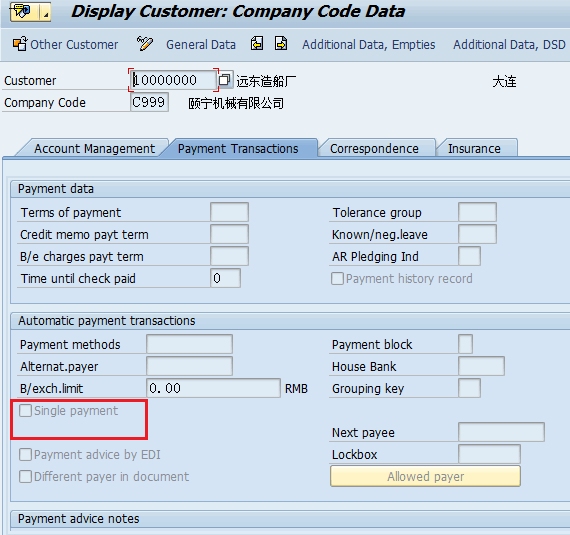Tick the Payment history record checkbox
Image resolution: width=570 pixels, height=535 pixels.
(x=337, y=279)
